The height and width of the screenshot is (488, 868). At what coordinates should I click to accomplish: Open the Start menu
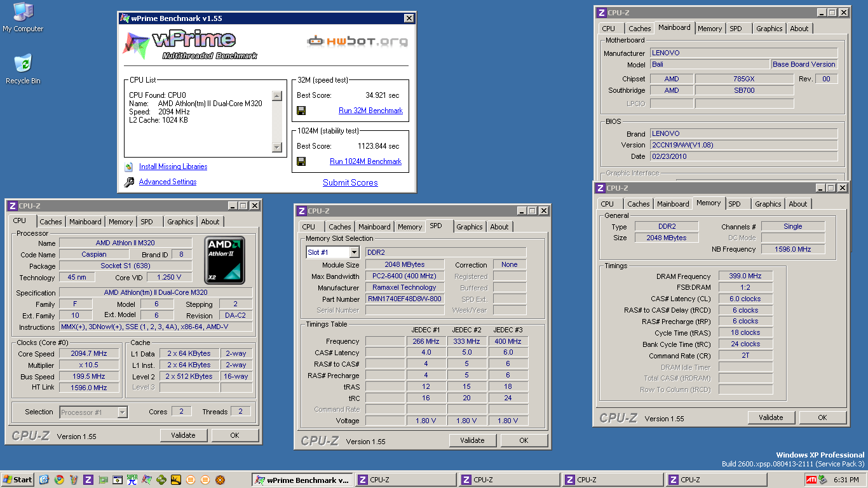coord(18,480)
